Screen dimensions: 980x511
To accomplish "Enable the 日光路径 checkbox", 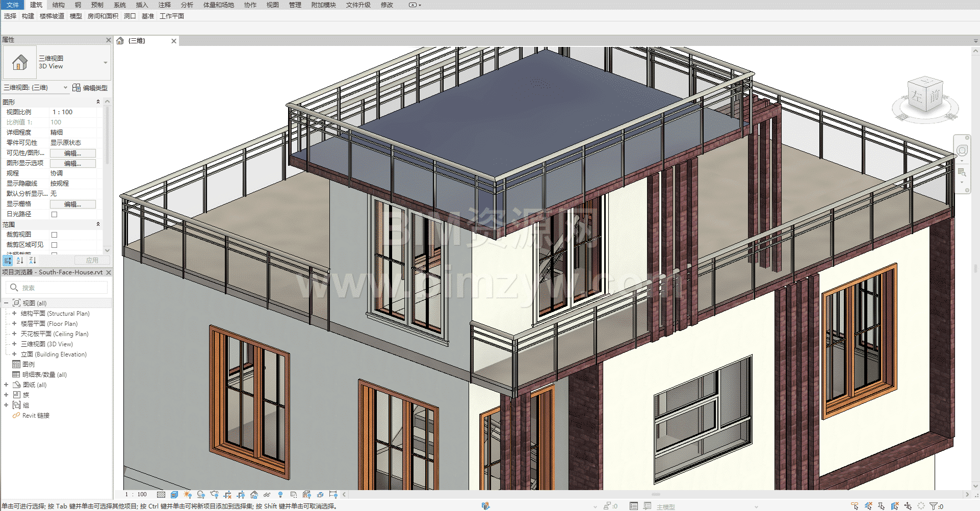I will click(54, 215).
